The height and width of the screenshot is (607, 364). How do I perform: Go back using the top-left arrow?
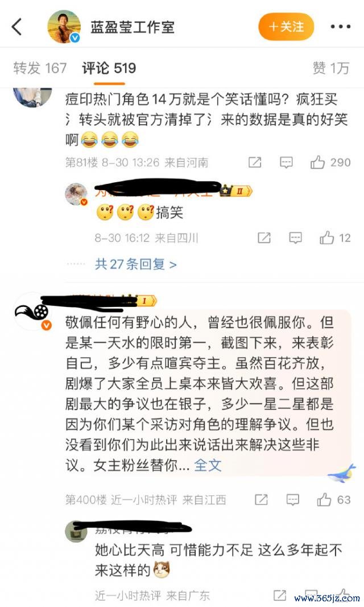click(x=16, y=27)
